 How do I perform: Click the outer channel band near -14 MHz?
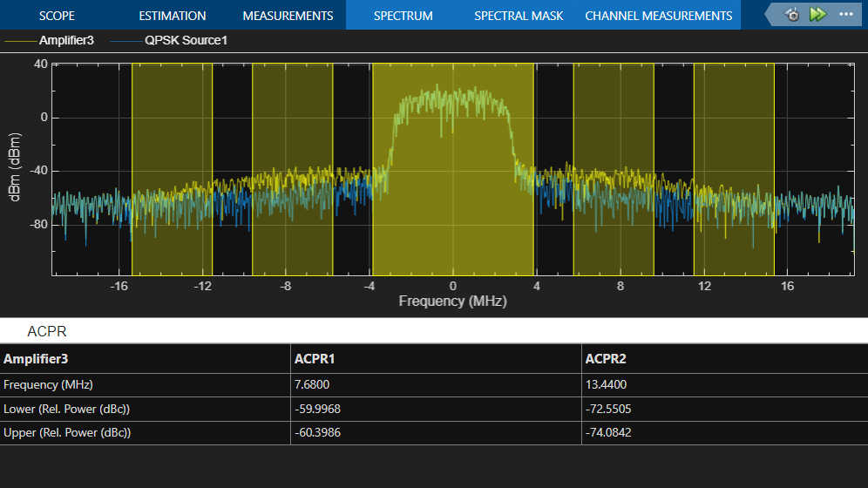tap(173, 169)
